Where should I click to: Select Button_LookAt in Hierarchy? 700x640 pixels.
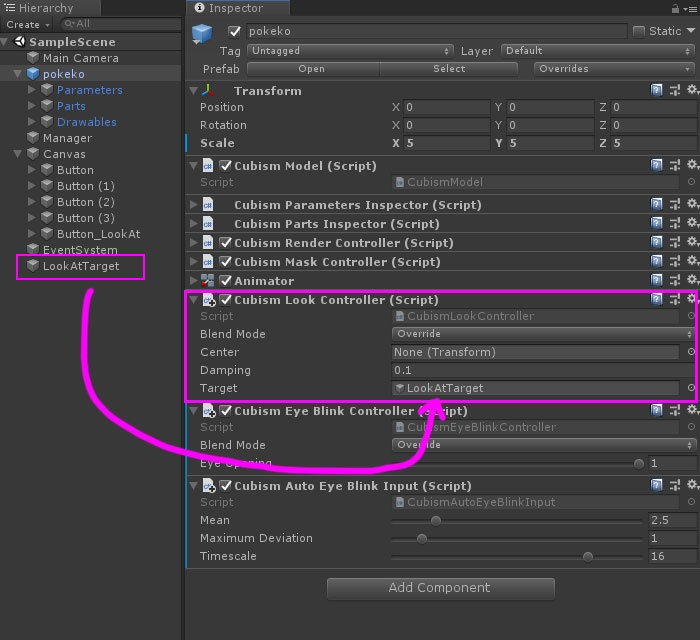98,234
